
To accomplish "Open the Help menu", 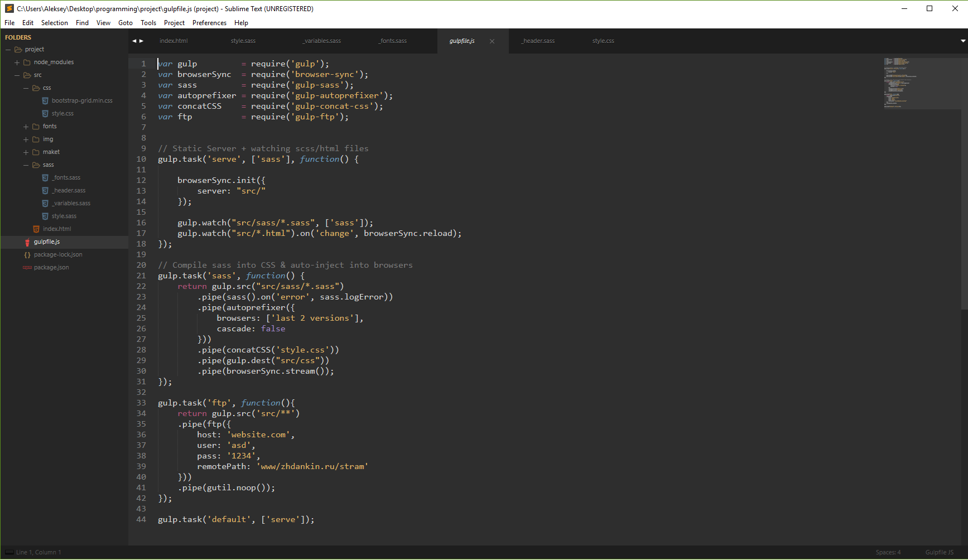I will click(241, 23).
